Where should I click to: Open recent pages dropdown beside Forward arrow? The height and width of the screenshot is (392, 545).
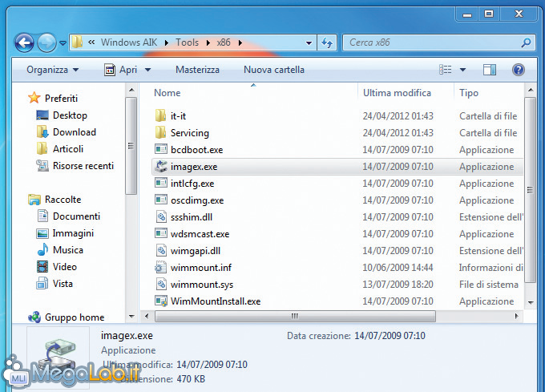point(63,43)
